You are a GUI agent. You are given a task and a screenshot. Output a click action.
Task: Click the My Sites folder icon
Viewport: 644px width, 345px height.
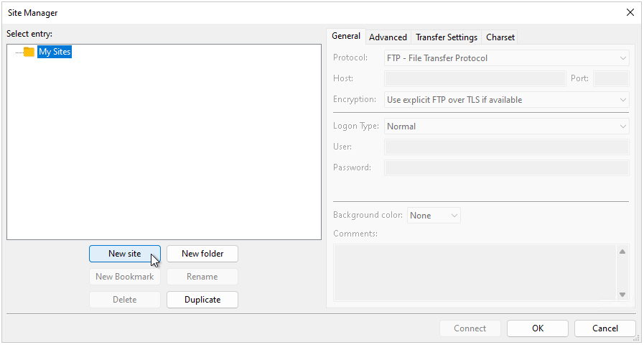click(29, 52)
